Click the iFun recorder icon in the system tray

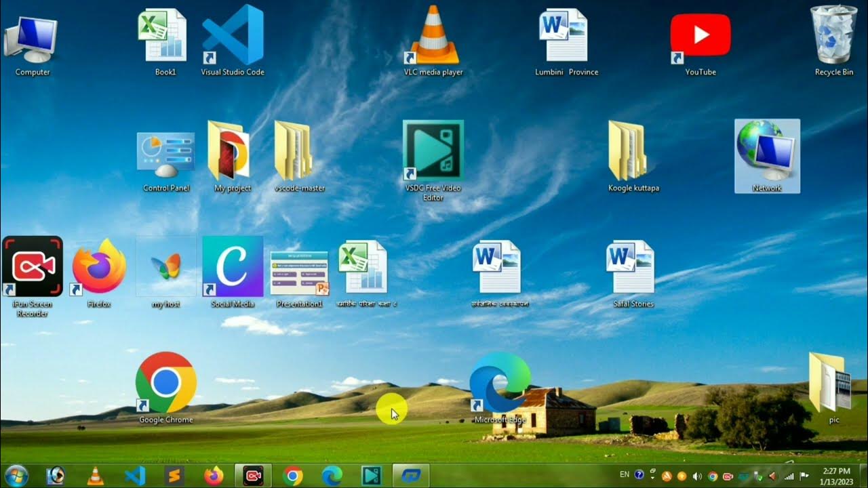(728, 476)
